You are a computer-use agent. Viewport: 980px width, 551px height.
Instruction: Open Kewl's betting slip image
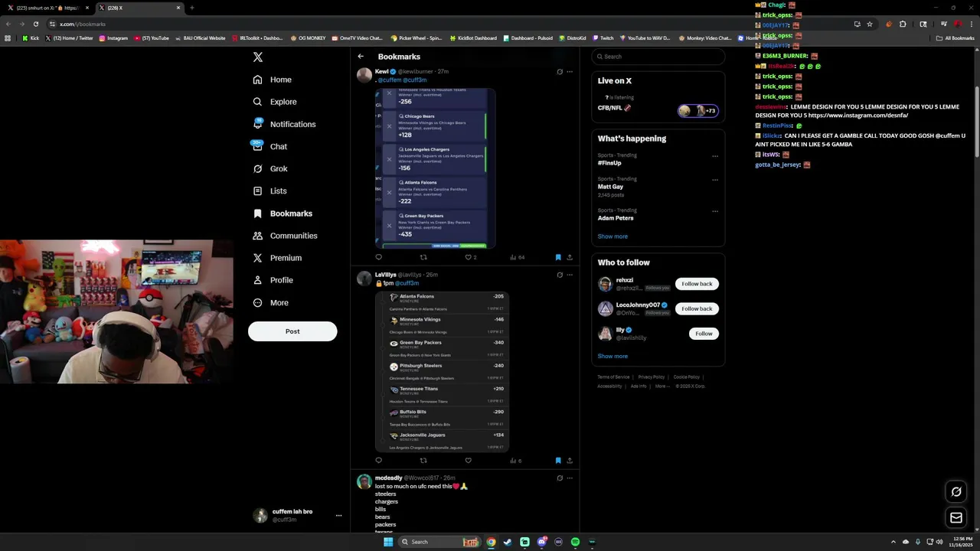pyautogui.click(x=435, y=168)
